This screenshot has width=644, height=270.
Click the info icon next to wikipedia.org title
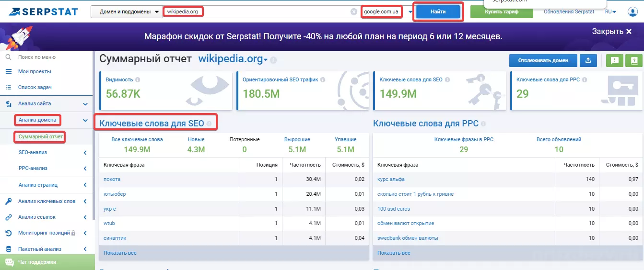tap(273, 60)
